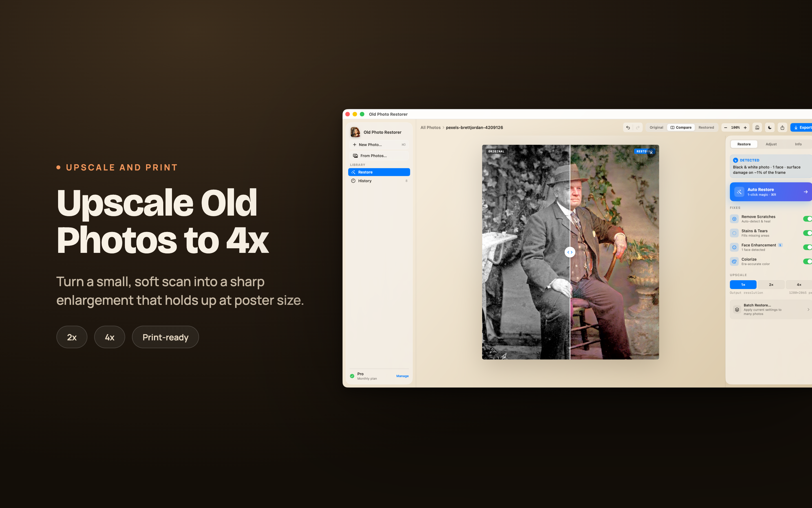
Task: Toggle dark mode with the moon icon
Action: [x=770, y=128]
